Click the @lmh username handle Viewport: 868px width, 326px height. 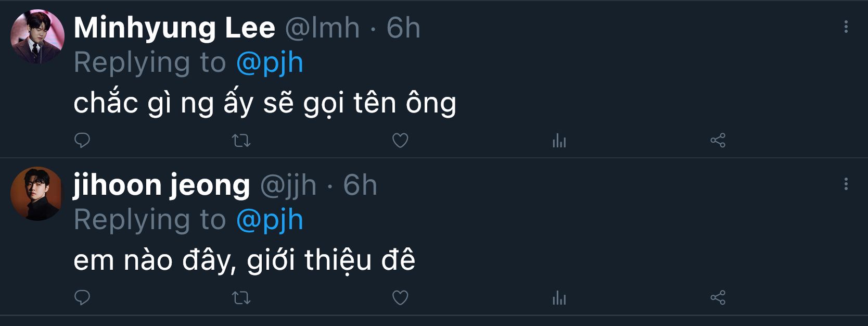coord(322,28)
